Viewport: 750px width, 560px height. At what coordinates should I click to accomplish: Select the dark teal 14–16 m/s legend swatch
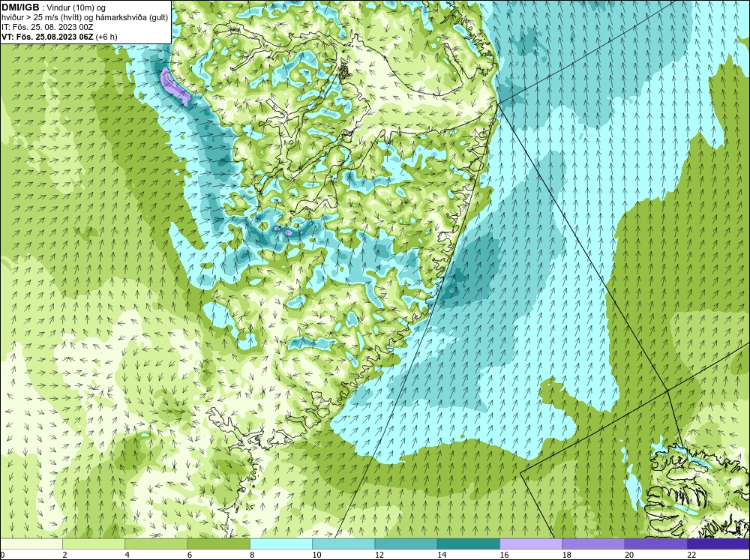point(469,544)
